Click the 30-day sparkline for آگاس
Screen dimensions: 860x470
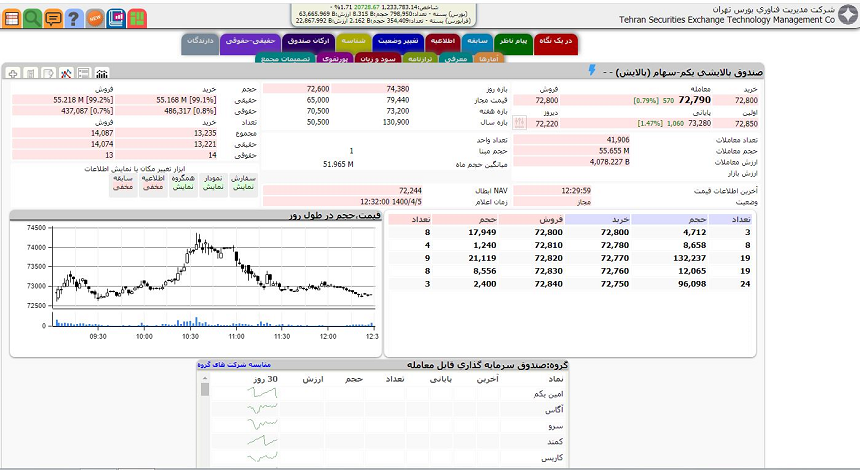click(x=262, y=410)
